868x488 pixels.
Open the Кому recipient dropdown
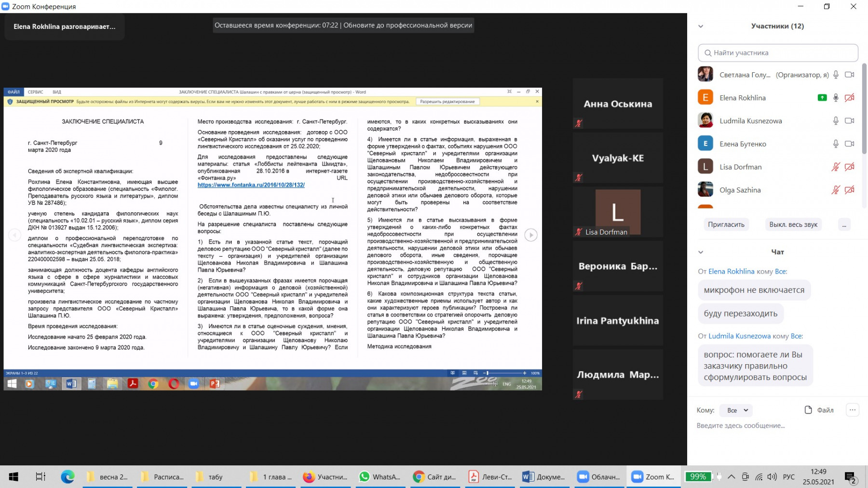(x=736, y=410)
